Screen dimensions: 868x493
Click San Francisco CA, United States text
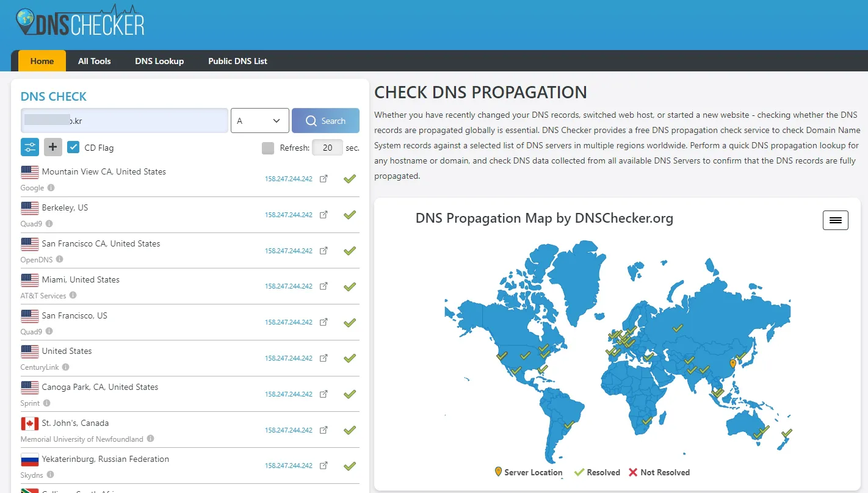[101, 243]
